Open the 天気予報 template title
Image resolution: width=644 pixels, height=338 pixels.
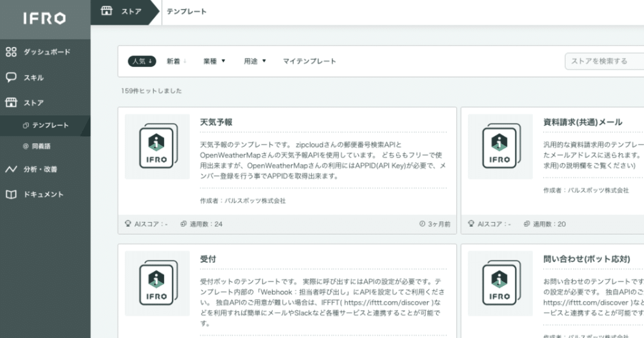[216, 122]
